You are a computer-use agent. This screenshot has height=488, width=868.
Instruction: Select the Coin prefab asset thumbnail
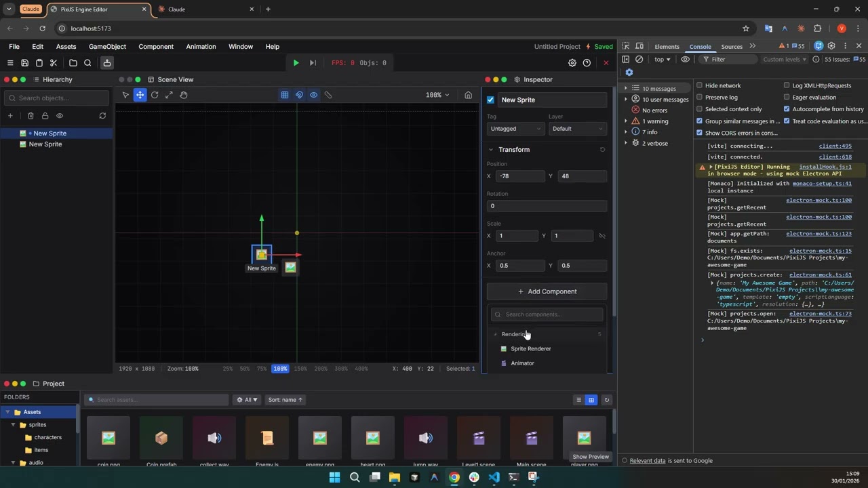point(161,439)
